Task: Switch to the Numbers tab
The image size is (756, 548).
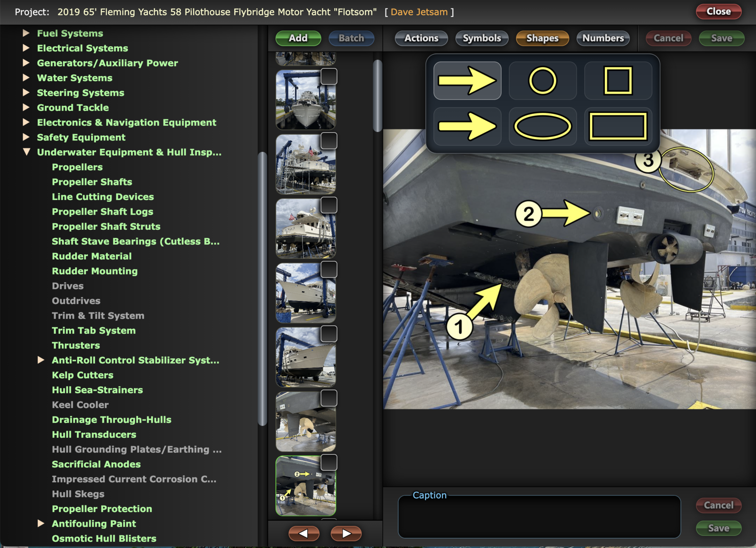Action: (603, 38)
